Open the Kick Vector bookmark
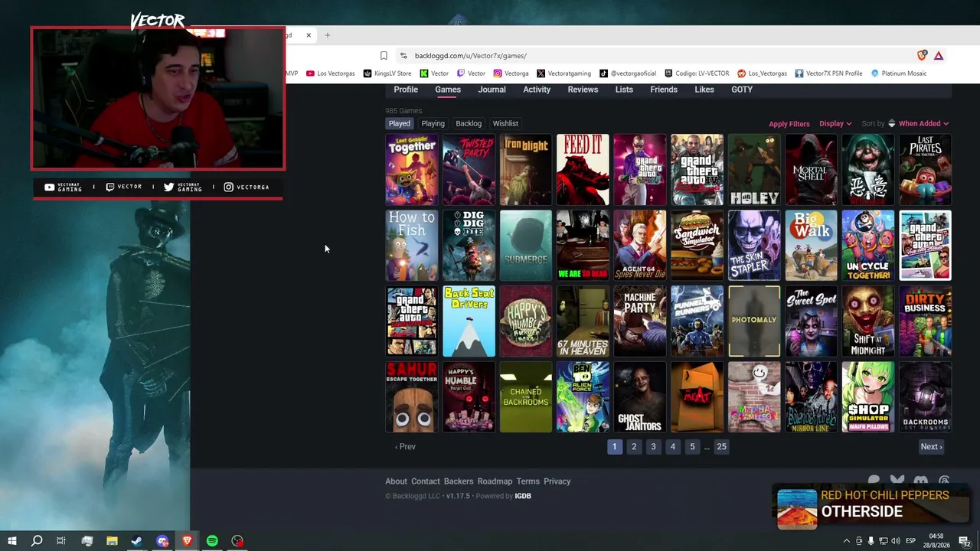Viewport: 980px width, 551px height. [x=434, y=73]
